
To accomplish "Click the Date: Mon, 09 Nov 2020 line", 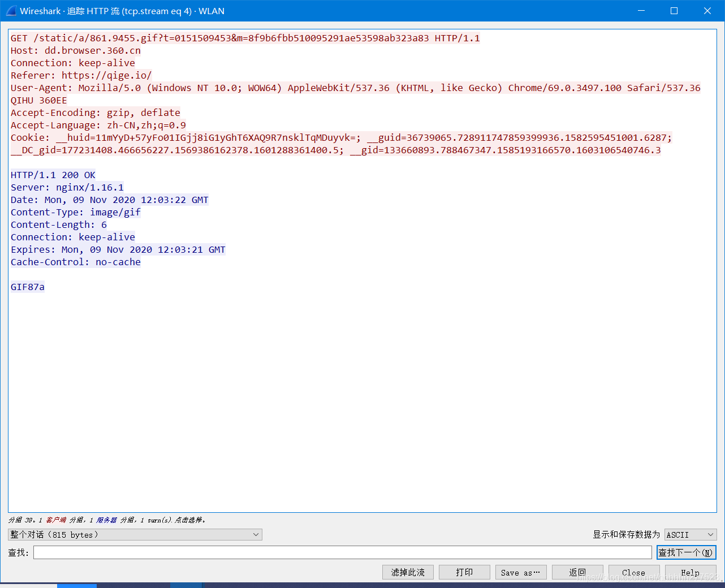I will coord(109,200).
